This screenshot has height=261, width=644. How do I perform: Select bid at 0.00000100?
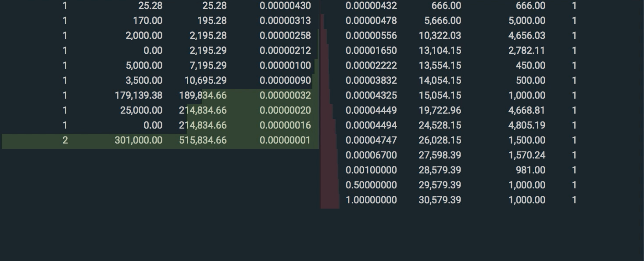tap(285, 66)
